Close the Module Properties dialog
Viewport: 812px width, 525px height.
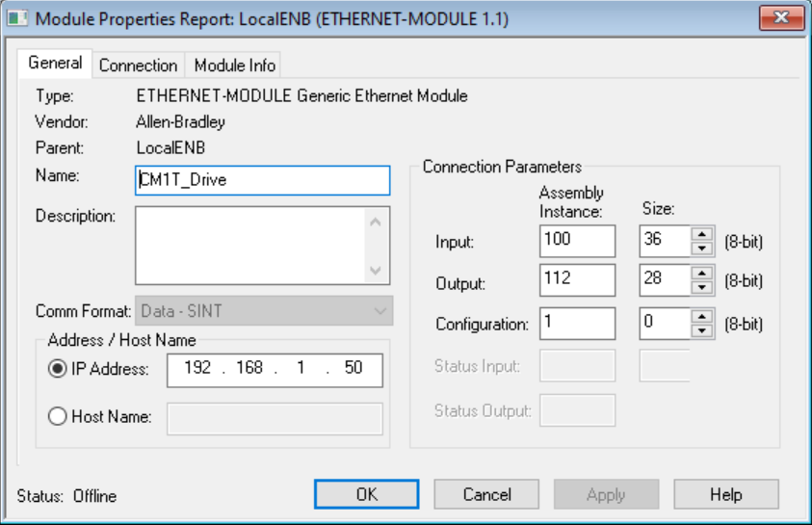coord(781,18)
